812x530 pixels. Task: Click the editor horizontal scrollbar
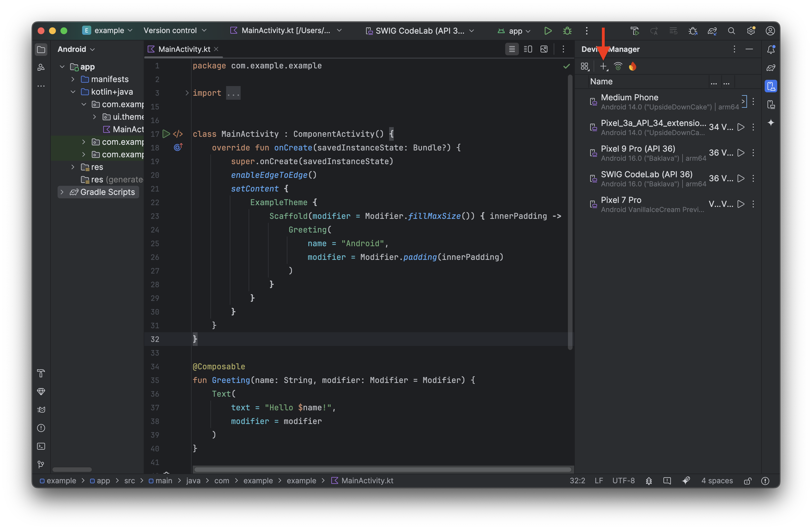(x=382, y=470)
